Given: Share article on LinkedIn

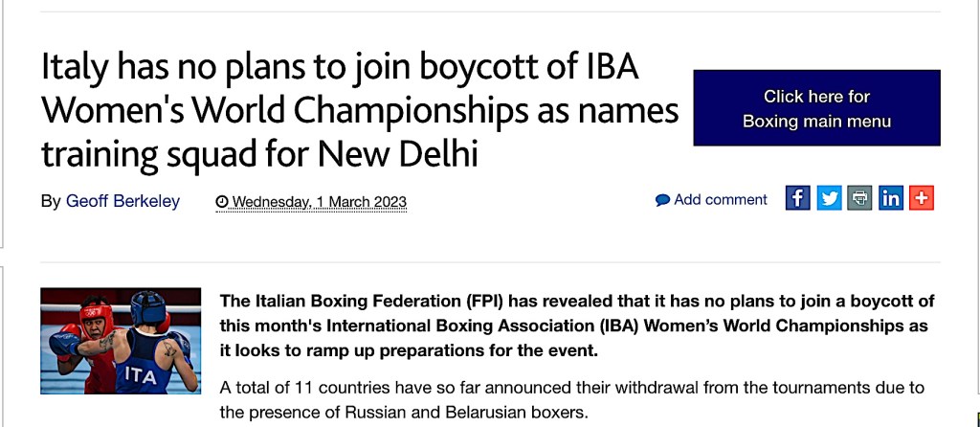Looking at the screenshot, I should [891, 198].
